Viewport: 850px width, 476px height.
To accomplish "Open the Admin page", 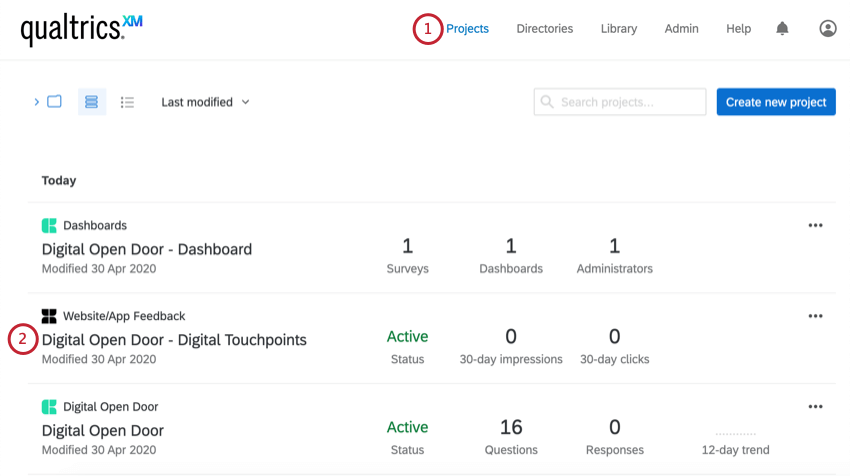I will tap(682, 29).
